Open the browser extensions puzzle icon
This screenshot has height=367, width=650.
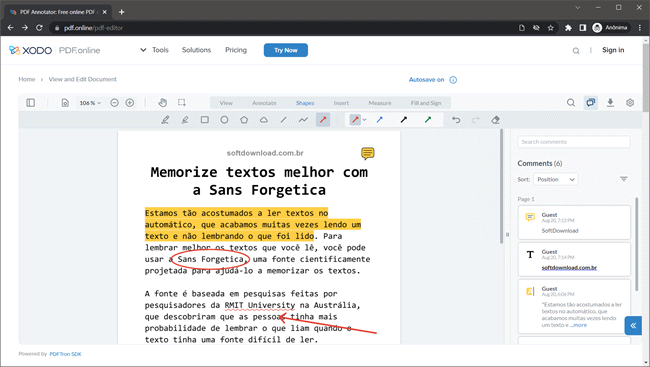click(568, 28)
